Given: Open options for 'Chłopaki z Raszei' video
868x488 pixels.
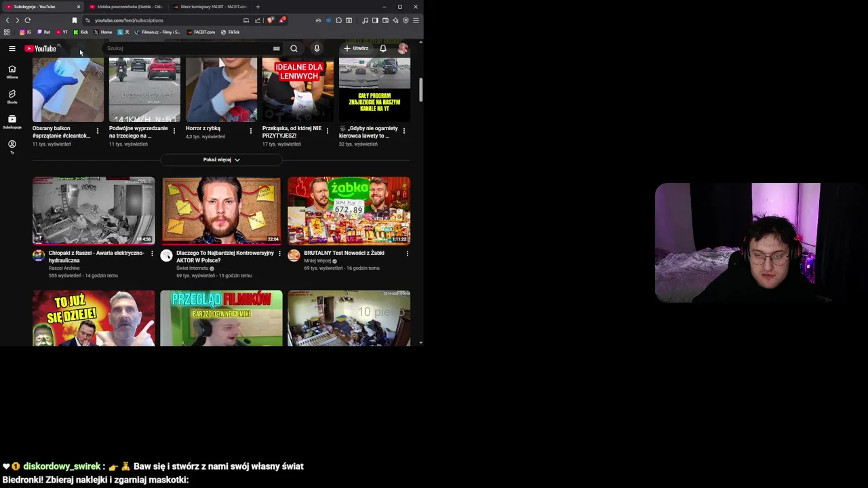Looking at the screenshot, I should tap(151, 253).
